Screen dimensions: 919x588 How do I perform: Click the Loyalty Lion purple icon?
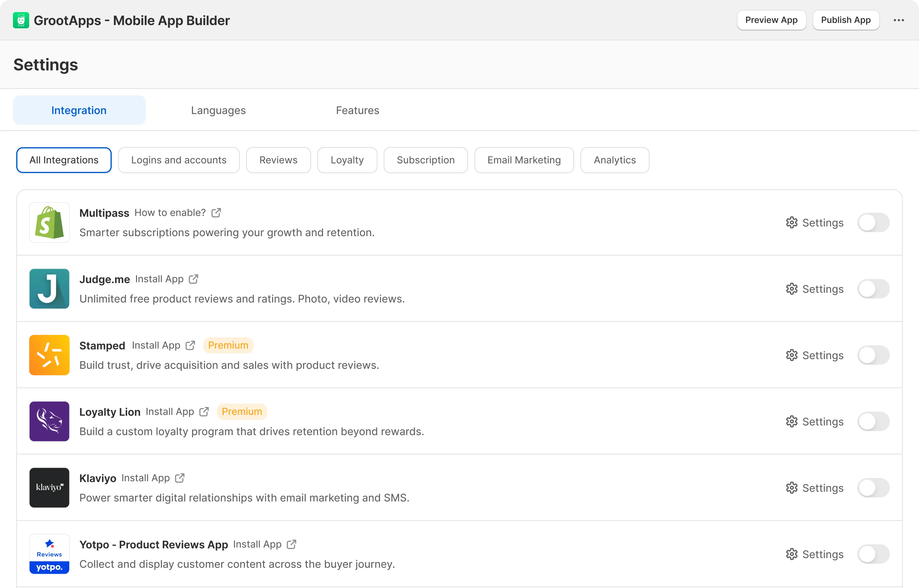[x=49, y=422]
